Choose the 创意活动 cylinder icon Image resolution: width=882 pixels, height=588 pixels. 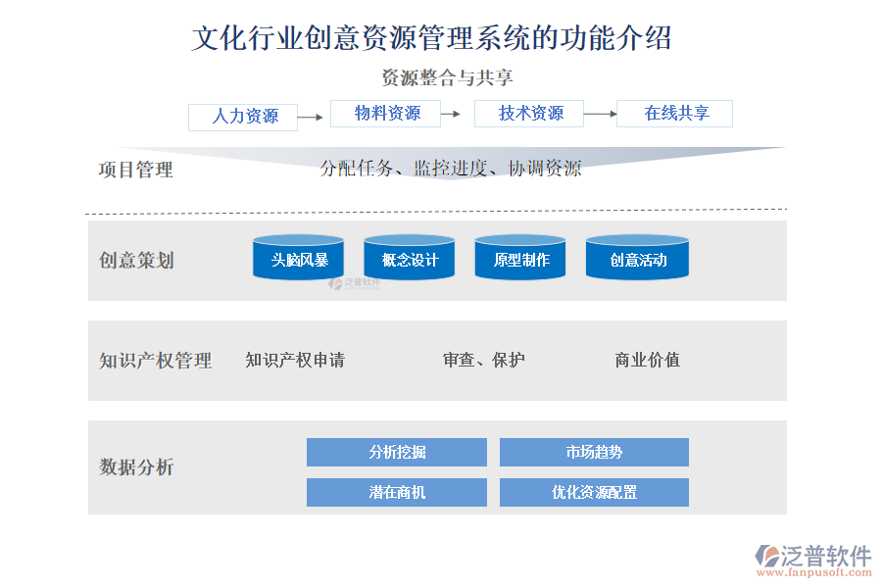637,259
